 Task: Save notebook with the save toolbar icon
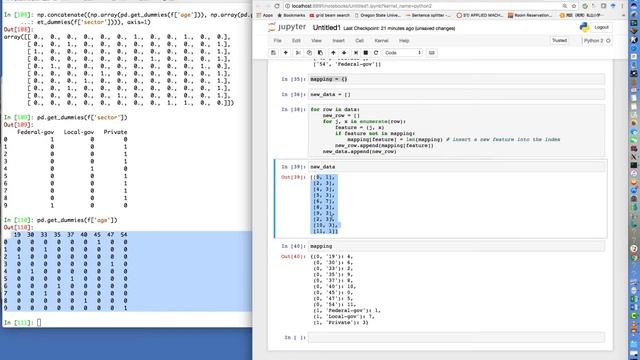pyautogui.click(x=273, y=53)
